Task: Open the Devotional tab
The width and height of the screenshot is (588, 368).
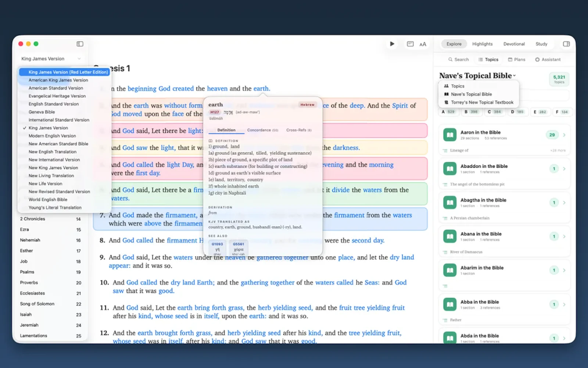Action: [514, 44]
